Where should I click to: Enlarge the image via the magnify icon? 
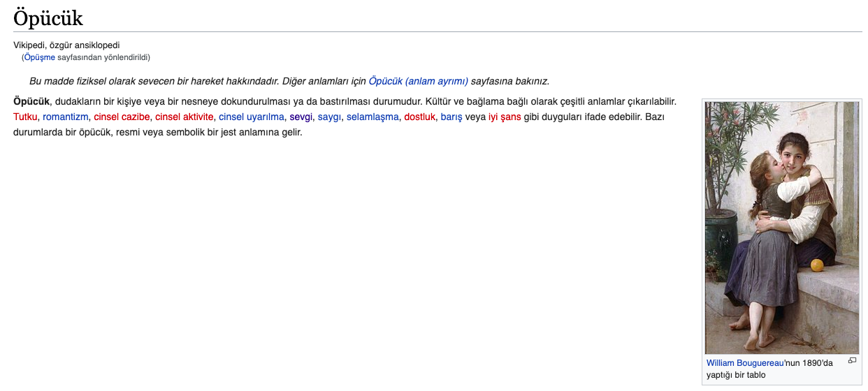(x=852, y=361)
